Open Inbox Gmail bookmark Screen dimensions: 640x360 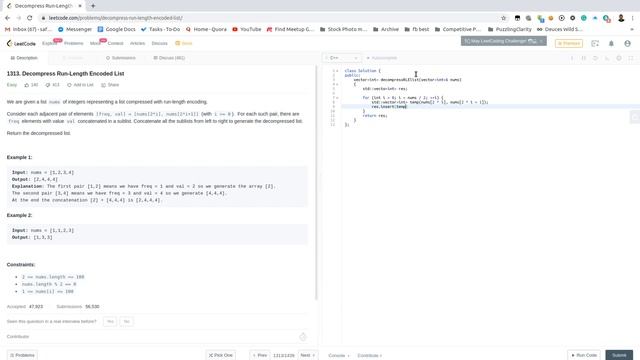28,29
